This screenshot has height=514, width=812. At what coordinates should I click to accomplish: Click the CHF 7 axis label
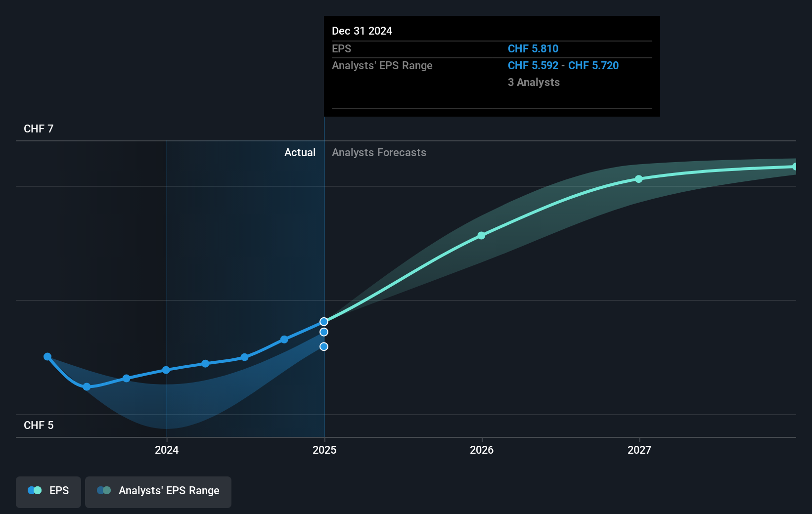pyautogui.click(x=39, y=129)
